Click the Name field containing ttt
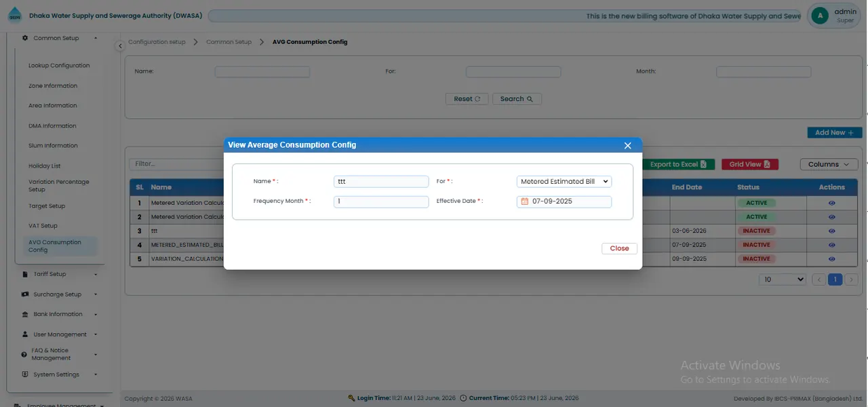This screenshot has height=407, width=868. 381,181
